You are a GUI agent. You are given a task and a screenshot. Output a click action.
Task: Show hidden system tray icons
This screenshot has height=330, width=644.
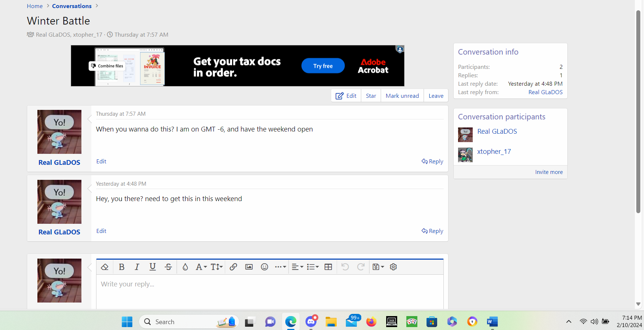pyautogui.click(x=569, y=322)
